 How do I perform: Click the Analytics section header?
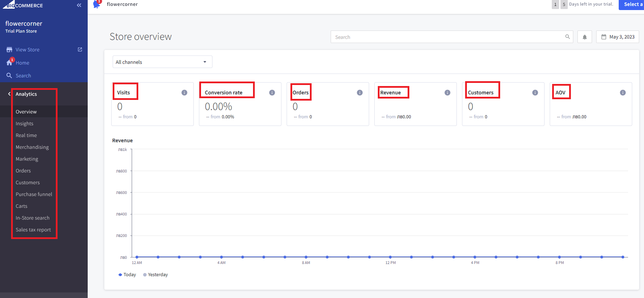26,94
